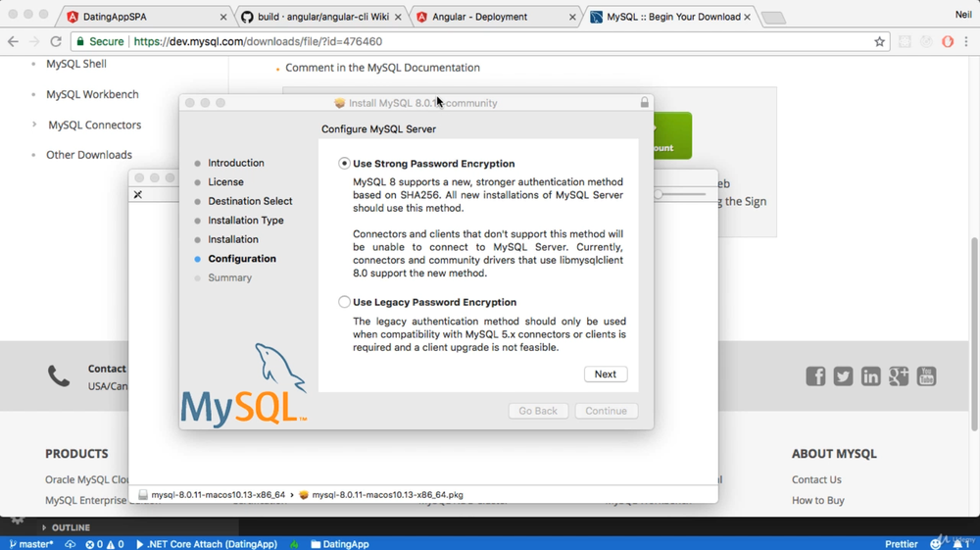Click the cloud sync icon in status bar

click(x=70, y=544)
